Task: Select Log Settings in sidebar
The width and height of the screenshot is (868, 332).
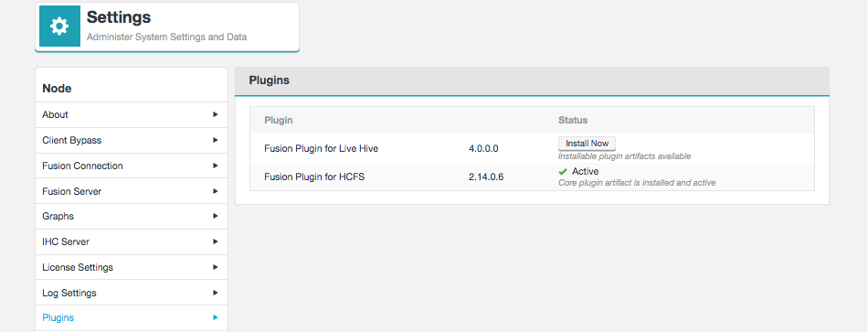Action: pyautogui.click(x=132, y=293)
